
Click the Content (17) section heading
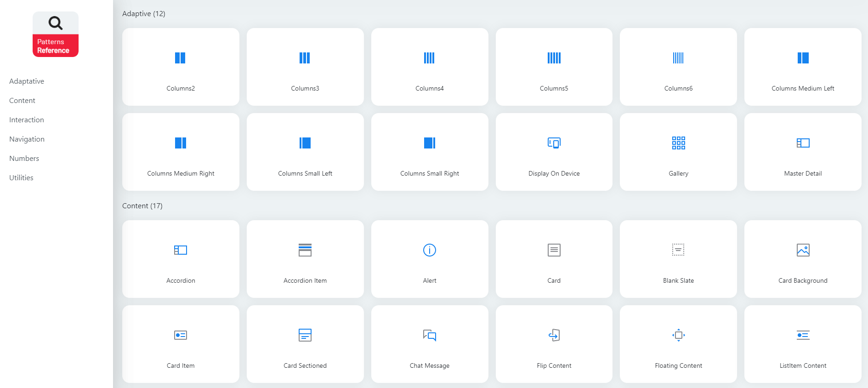click(142, 206)
